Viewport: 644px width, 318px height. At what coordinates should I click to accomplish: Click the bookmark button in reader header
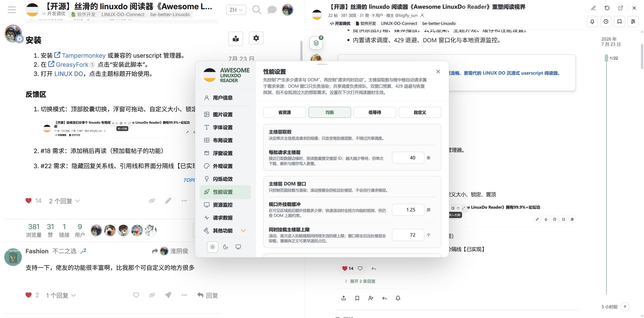coord(620,21)
